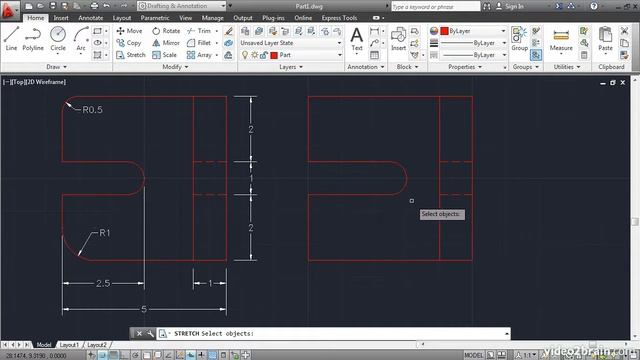
Task: Switch to the Annotate ribbon tab
Action: [91, 18]
